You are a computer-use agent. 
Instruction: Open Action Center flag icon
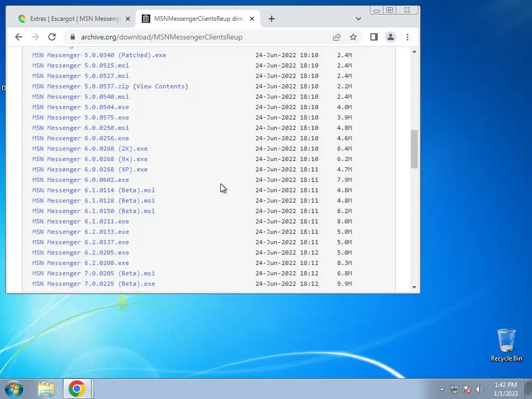tap(467, 389)
